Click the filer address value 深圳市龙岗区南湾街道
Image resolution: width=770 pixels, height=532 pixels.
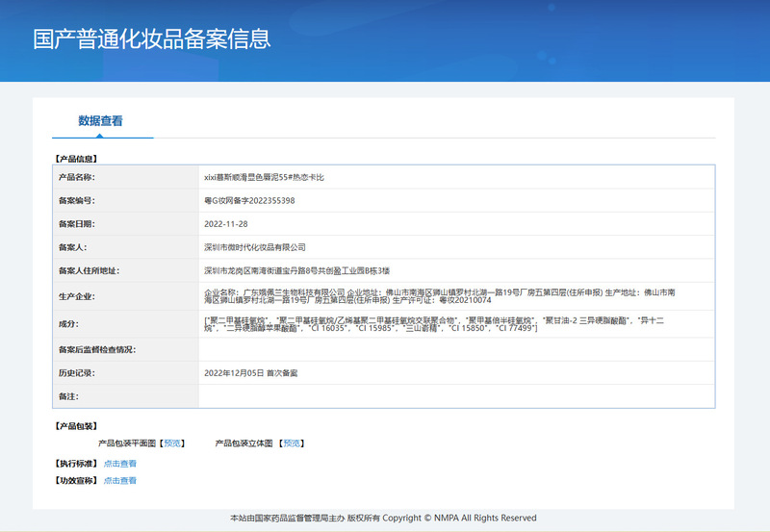297,270
